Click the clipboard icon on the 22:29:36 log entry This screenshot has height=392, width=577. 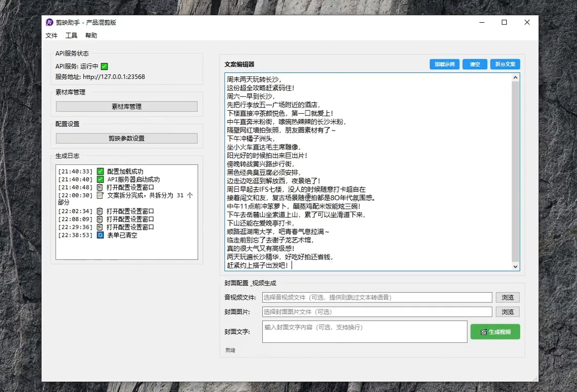click(x=100, y=227)
